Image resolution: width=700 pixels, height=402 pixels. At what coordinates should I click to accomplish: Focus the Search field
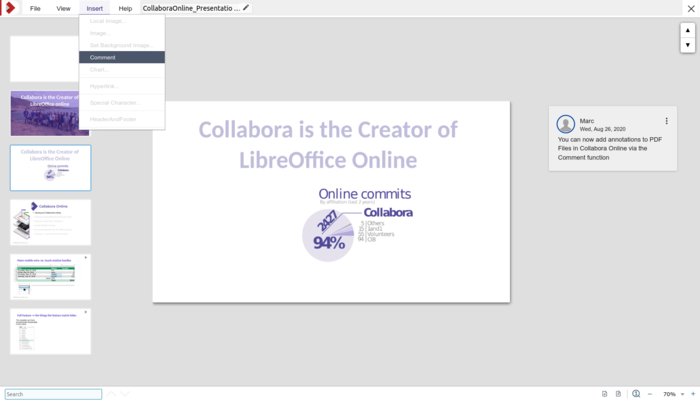53,394
